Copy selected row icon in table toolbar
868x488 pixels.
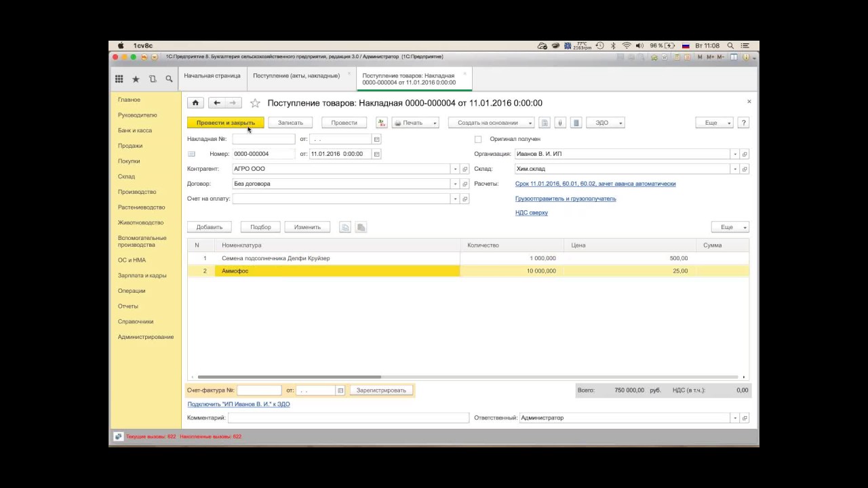(x=345, y=227)
